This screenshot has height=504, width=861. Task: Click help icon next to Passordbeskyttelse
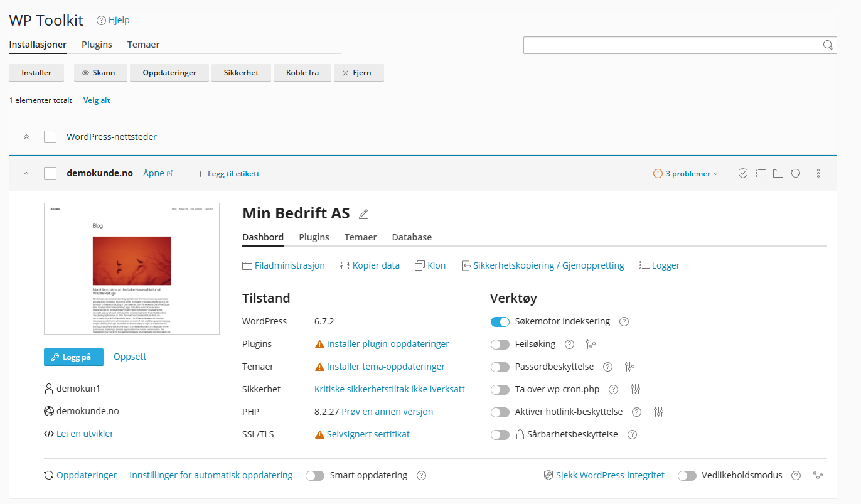[607, 367]
